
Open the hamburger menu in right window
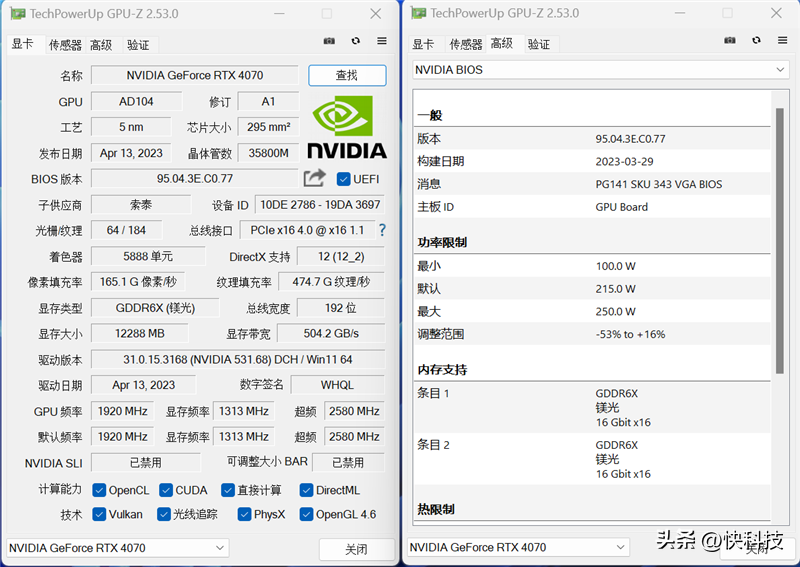pos(783,40)
